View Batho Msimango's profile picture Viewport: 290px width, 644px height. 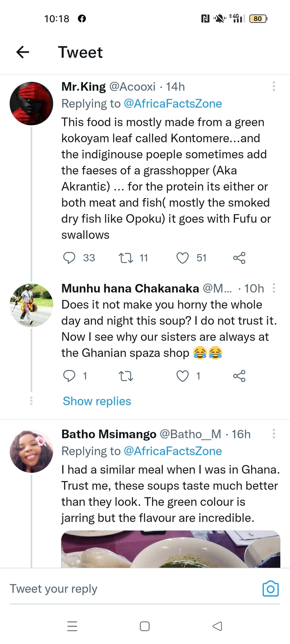pos(31,451)
